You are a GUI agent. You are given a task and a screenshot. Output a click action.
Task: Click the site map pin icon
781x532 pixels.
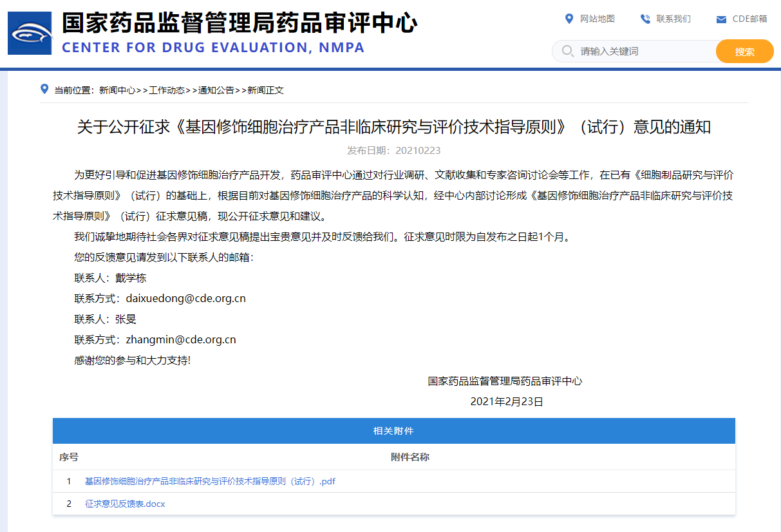click(x=569, y=19)
